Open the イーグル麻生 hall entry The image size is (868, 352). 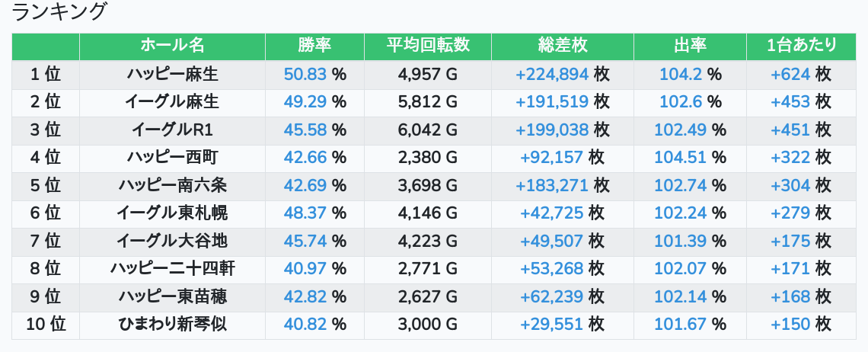coord(172,102)
